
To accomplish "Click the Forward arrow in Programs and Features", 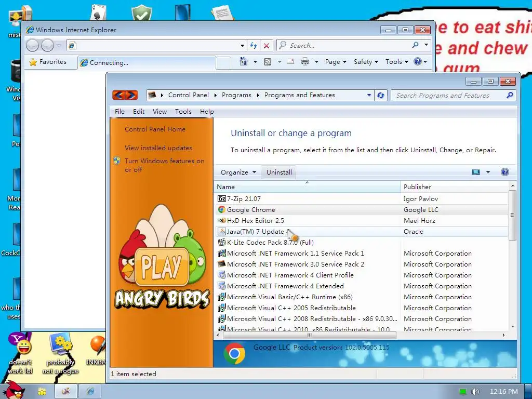I will pyautogui.click(x=131, y=95).
